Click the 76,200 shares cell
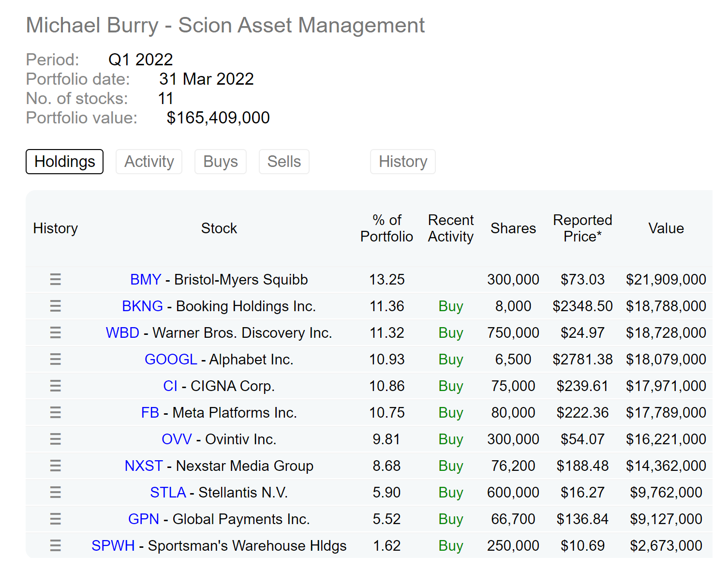 tap(513, 466)
